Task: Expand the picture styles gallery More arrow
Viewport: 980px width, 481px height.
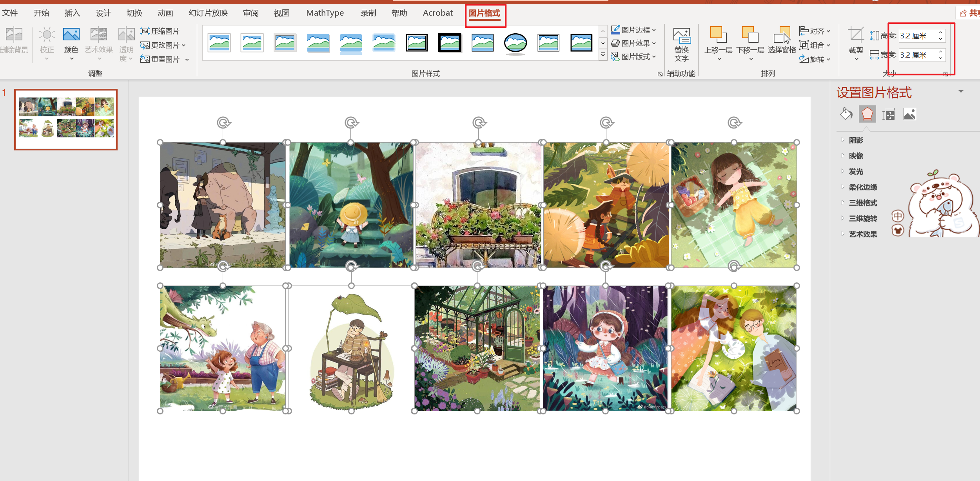Action: click(603, 55)
